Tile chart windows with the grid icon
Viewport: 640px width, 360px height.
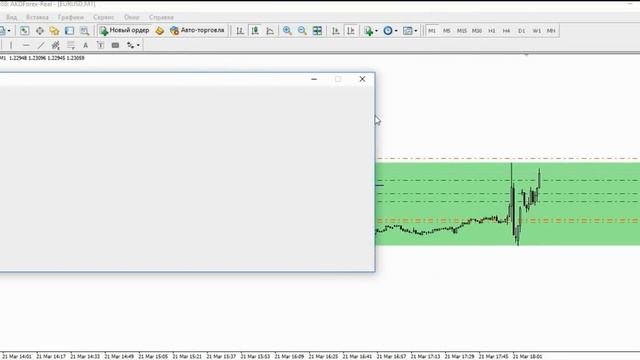317,31
